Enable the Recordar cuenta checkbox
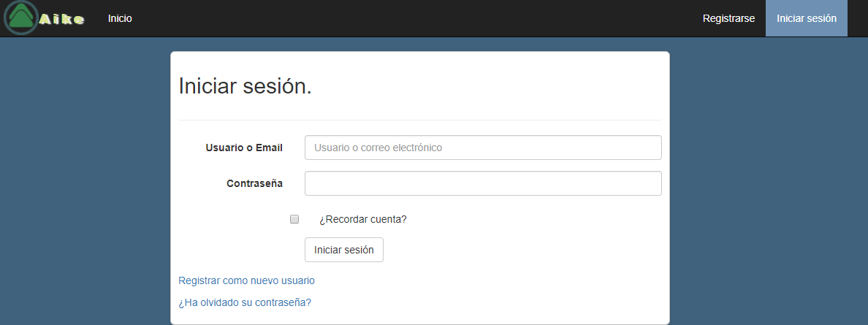Image resolution: width=868 pixels, height=325 pixels. (x=294, y=219)
